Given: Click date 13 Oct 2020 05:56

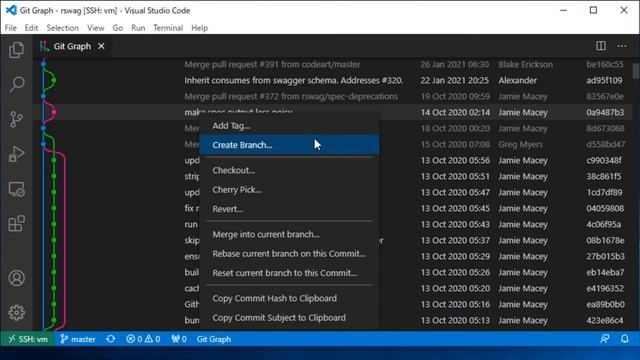Looking at the screenshot, I should click(x=455, y=160).
